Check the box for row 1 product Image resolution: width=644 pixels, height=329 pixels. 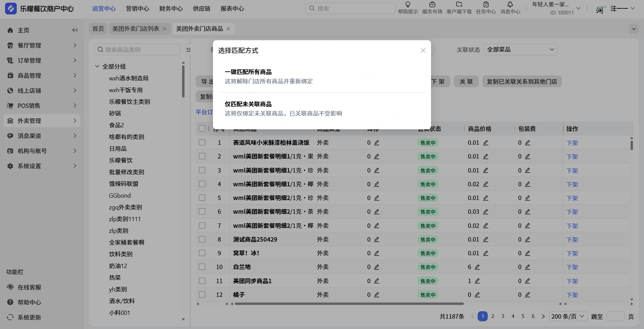click(202, 143)
